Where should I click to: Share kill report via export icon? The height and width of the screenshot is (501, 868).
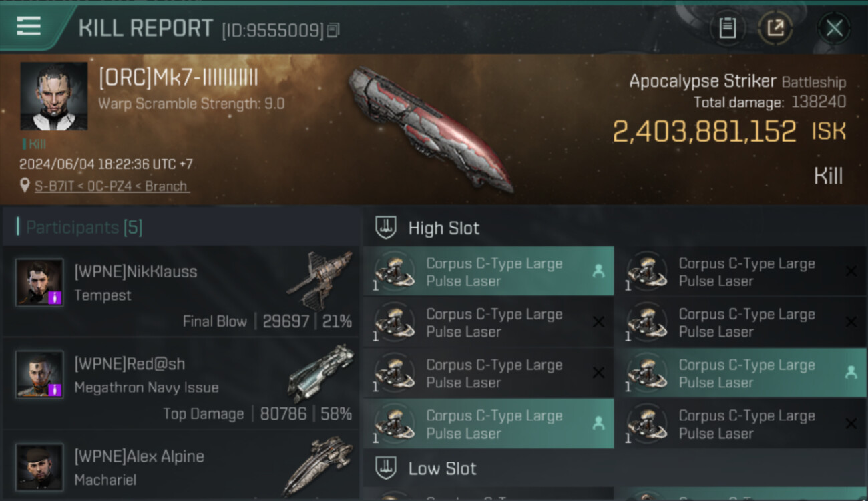click(x=775, y=28)
